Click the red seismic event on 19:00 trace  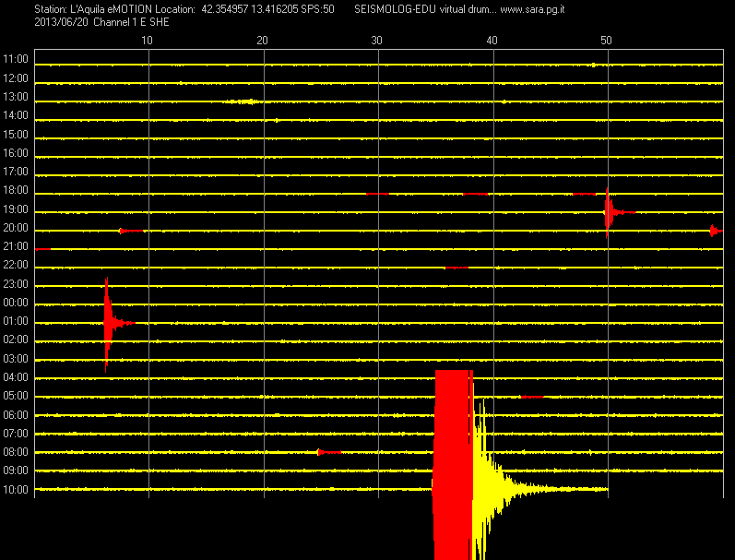click(x=608, y=212)
